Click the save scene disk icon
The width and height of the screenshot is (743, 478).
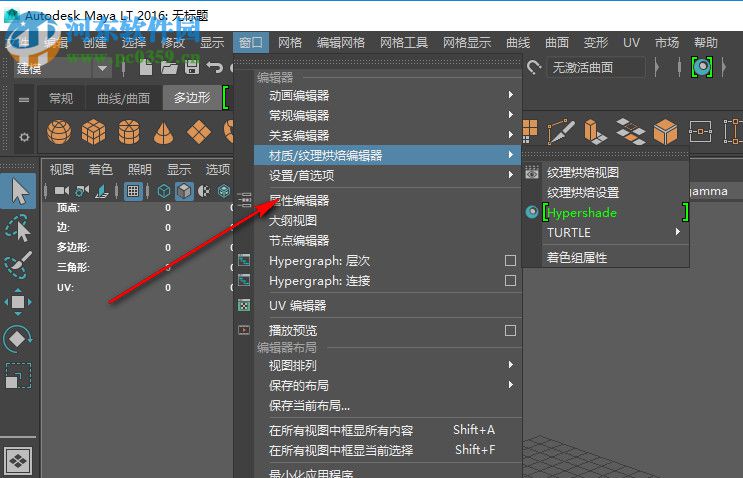pyautogui.click(x=192, y=68)
